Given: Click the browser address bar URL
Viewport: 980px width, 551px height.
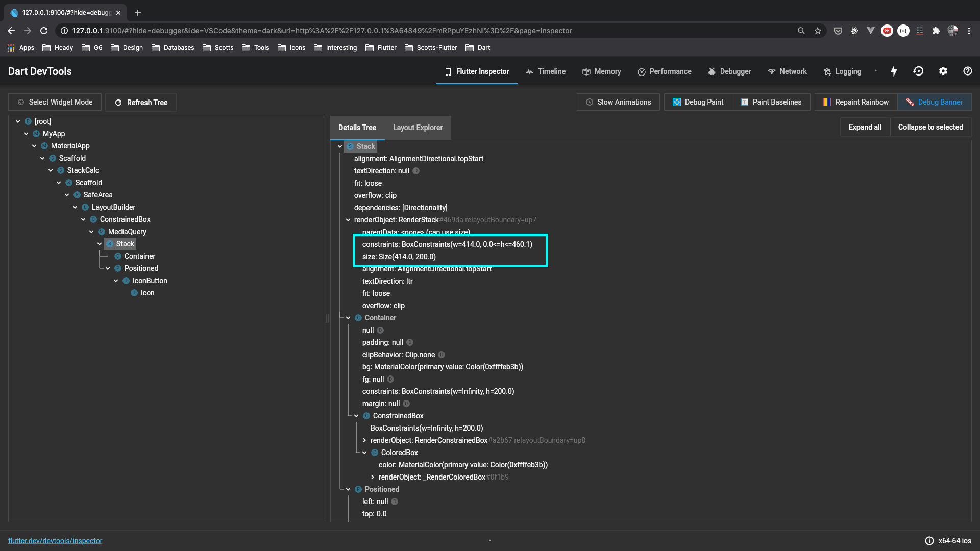Looking at the screenshot, I should coord(322,31).
